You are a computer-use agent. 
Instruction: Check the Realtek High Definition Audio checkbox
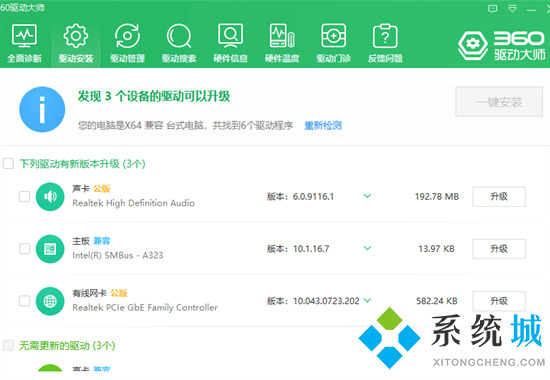point(25,196)
